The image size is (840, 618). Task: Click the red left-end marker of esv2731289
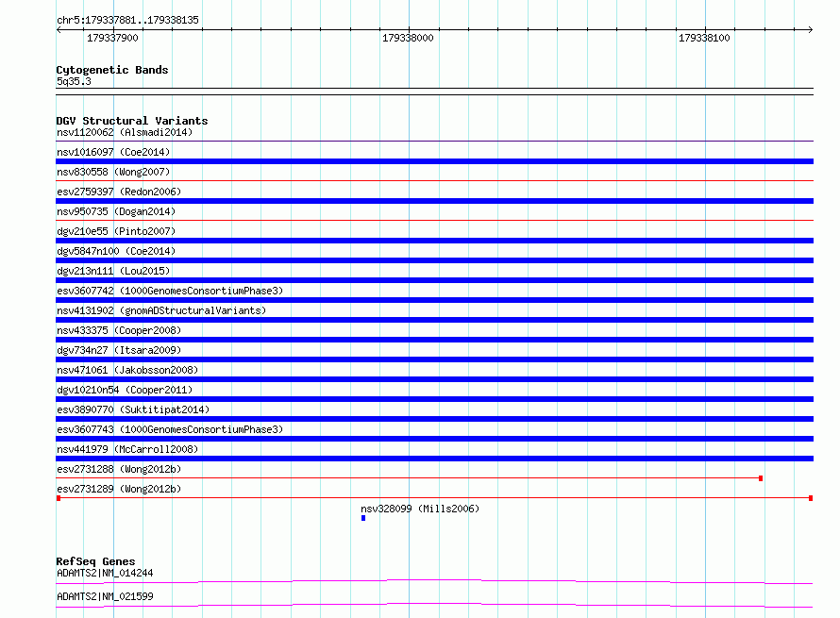pyautogui.click(x=59, y=498)
